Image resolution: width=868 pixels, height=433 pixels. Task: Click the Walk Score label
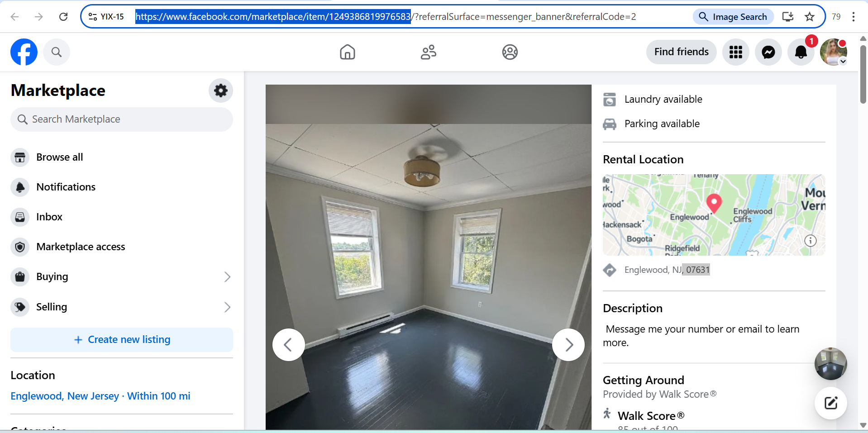click(x=651, y=416)
